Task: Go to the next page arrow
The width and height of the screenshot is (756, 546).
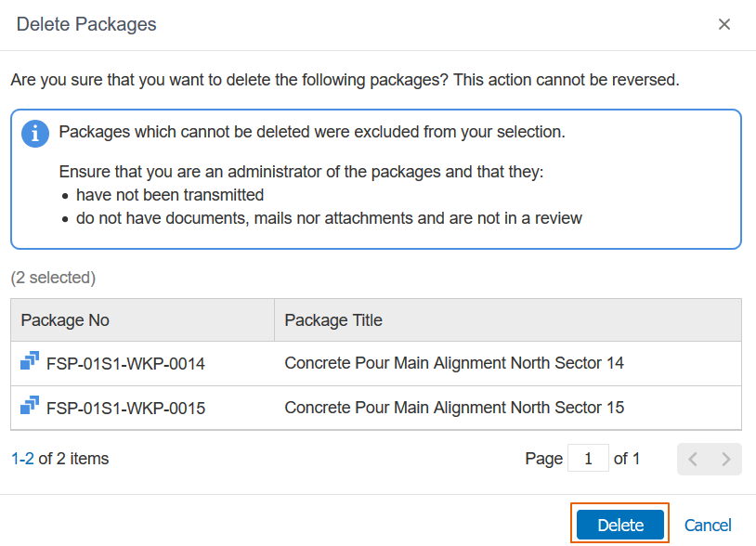Action: [726, 459]
